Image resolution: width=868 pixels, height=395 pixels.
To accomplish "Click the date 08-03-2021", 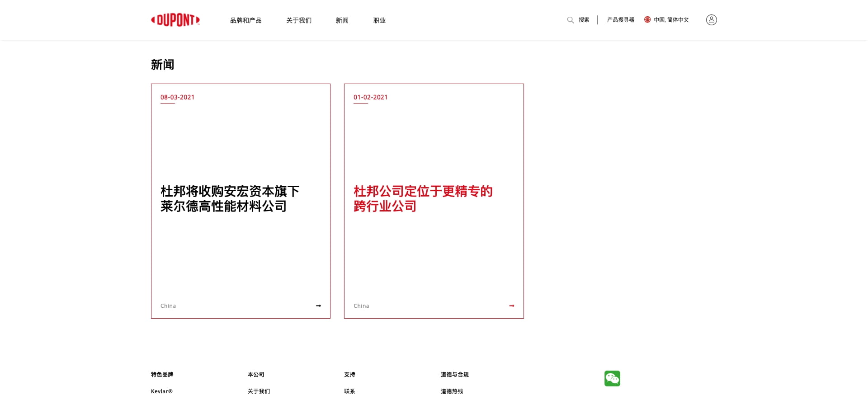I will pyautogui.click(x=177, y=97).
